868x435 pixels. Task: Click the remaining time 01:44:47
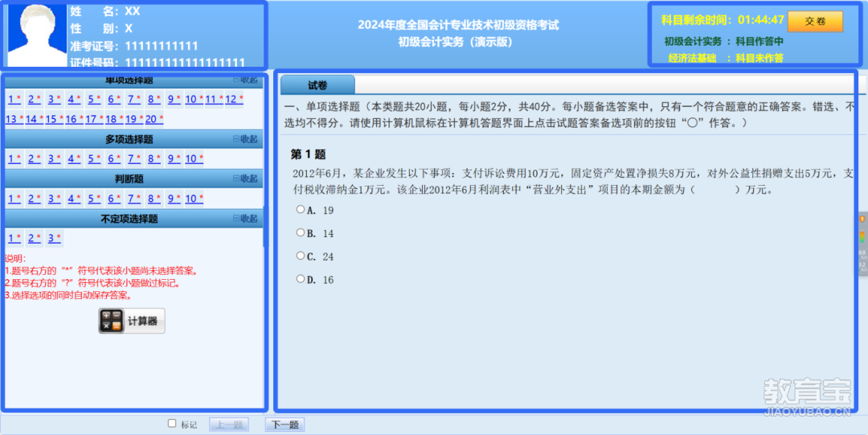(761, 20)
